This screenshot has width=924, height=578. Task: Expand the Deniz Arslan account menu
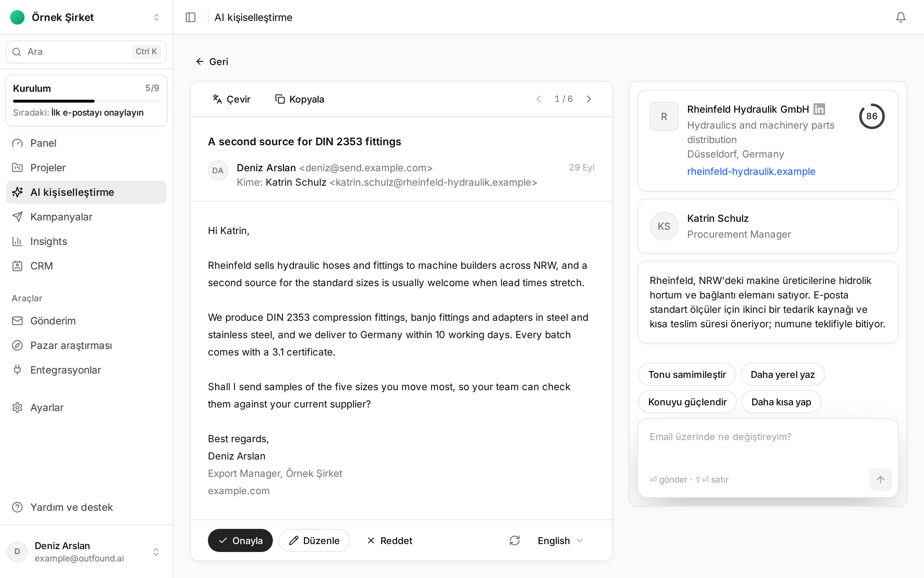tap(86, 552)
